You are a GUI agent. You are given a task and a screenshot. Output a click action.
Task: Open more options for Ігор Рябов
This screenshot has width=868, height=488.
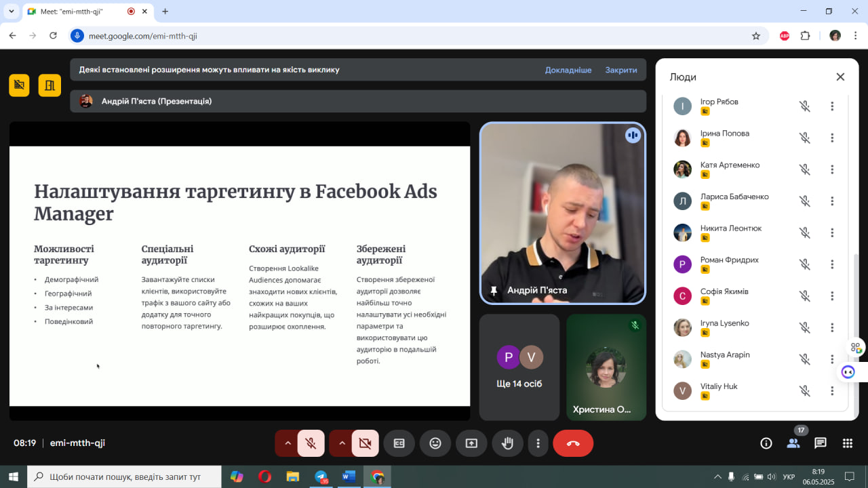(832, 106)
